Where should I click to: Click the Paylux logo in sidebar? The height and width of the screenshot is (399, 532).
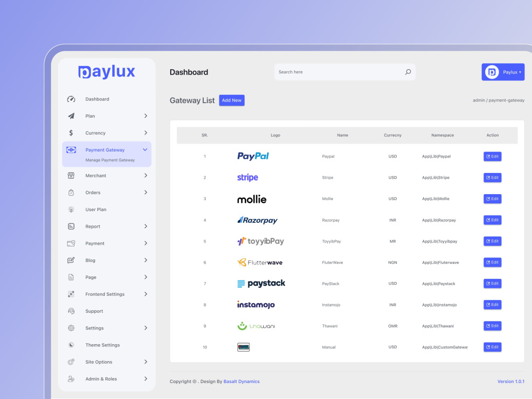[x=106, y=72]
